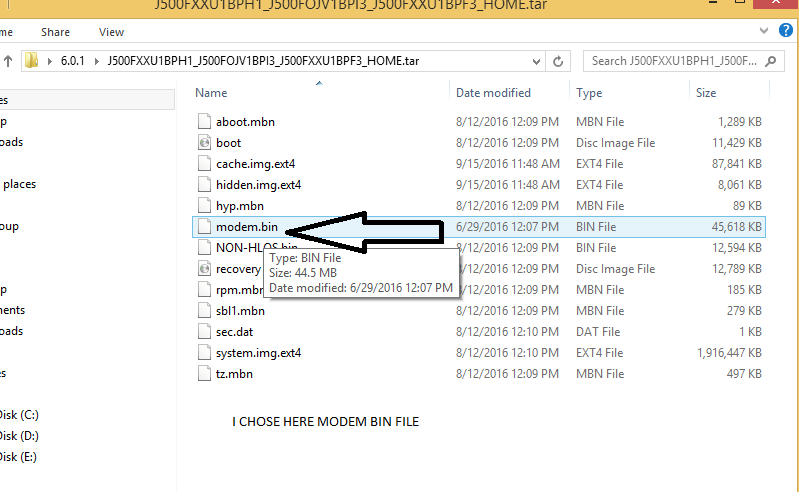Click the system.img.ext4 file icon
The image size is (799, 492).
pos(204,352)
